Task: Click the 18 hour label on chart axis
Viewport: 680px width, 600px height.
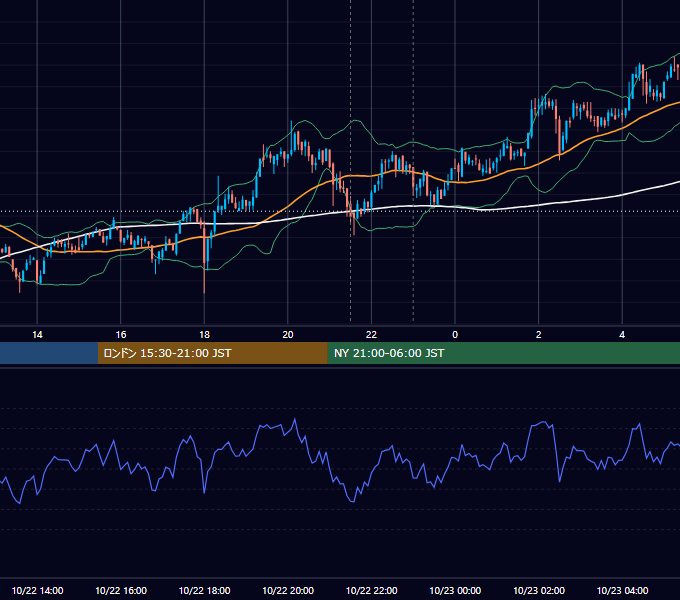Action: [204, 335]
